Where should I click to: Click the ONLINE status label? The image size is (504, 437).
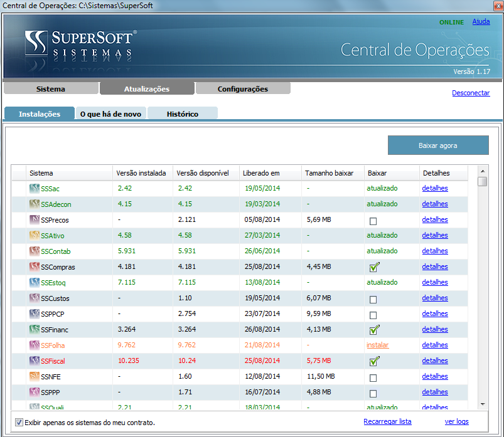click(x=452, y=22)
